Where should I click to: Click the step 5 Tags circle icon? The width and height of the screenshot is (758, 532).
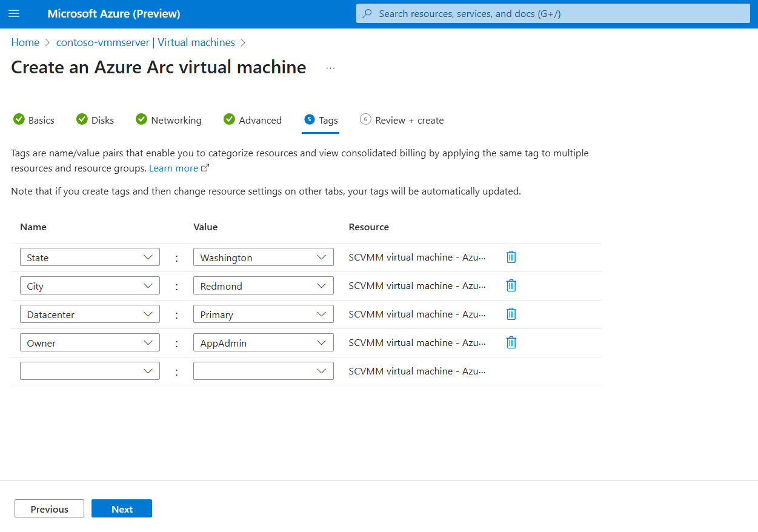tap(309, 119)
